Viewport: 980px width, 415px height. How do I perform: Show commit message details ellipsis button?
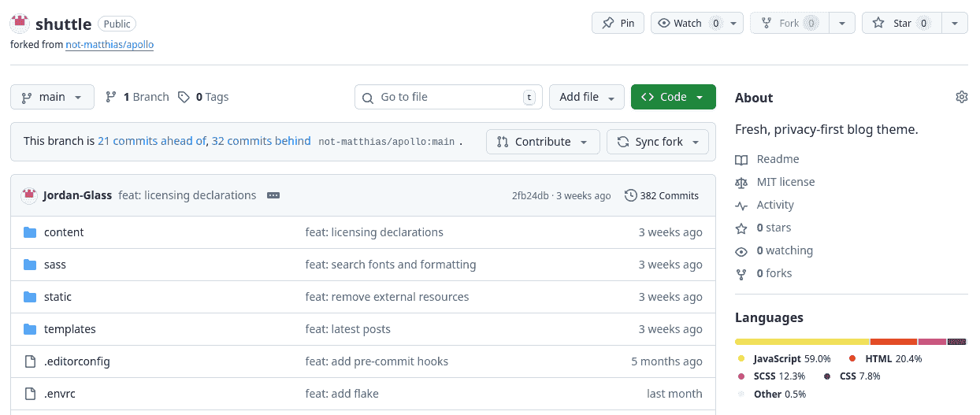(x=273, y=195)
